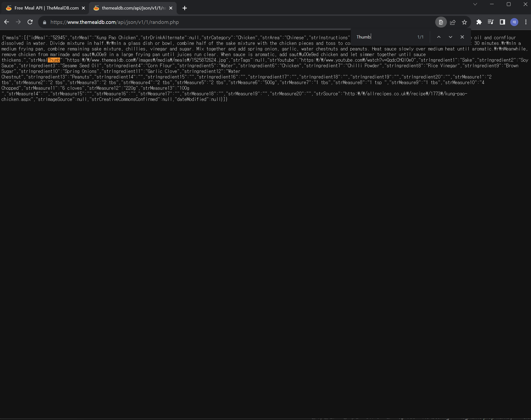Toggle the browser side panel
Image resolution: width=531 pixels, height=420 pixels.
click(502, 22)
